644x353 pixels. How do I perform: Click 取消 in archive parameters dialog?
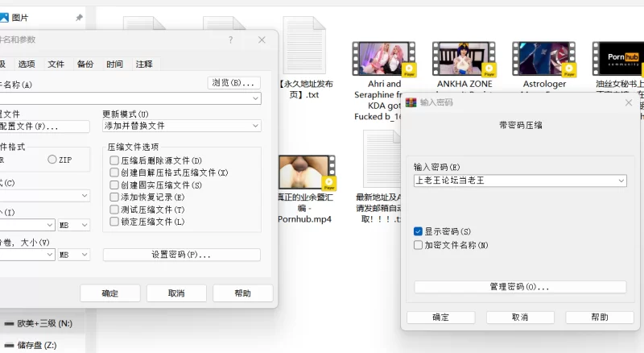click(x=176, y=293)
